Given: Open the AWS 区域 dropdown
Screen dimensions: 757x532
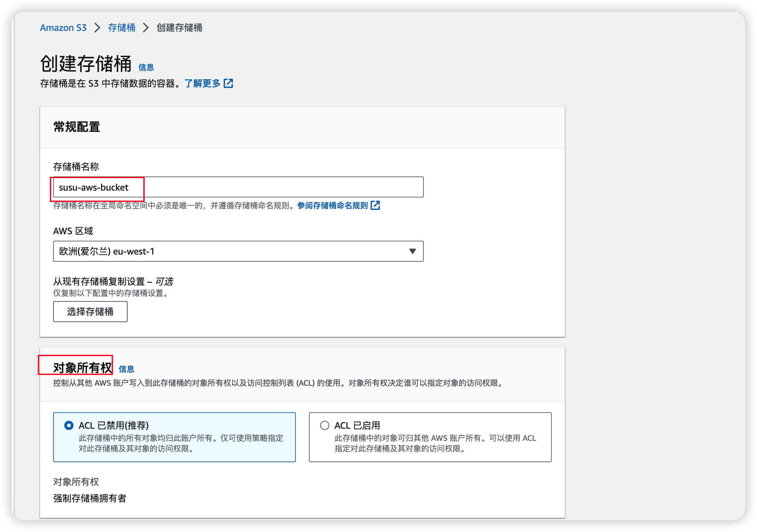Looking at the screenshot, I should pyautogui.click(x=238, y=252).
